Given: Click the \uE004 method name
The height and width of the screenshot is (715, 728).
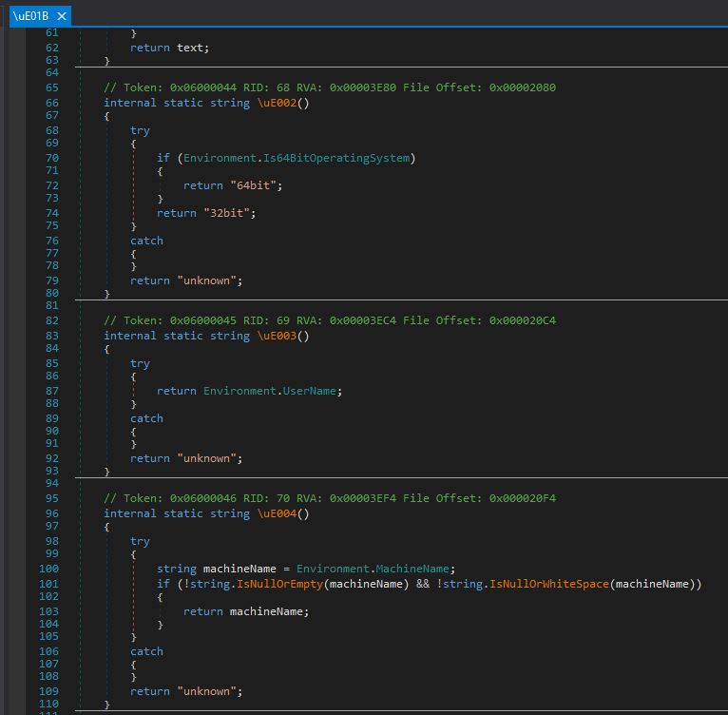Looking at the screenshot, I should [277, 513].
